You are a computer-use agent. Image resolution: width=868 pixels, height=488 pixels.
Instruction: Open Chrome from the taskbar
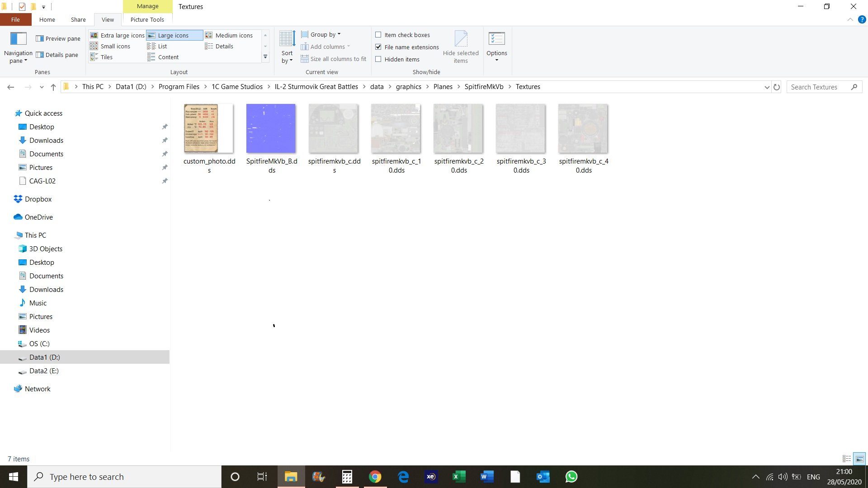[x=375, y=477]
